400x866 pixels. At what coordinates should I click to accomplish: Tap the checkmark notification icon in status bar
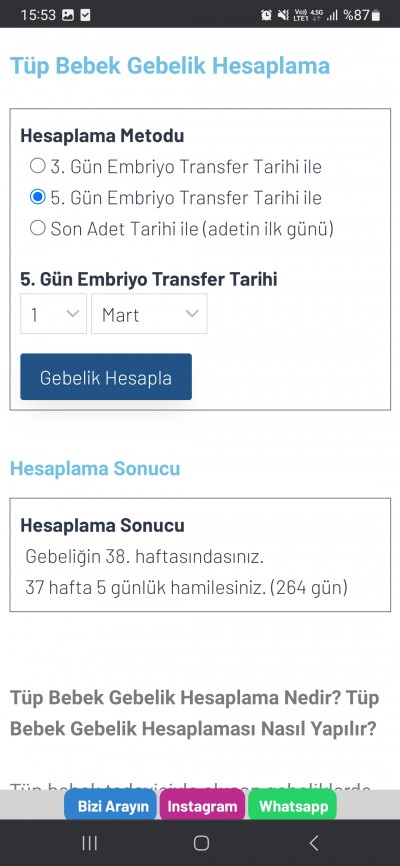click(x=85, y=15)
